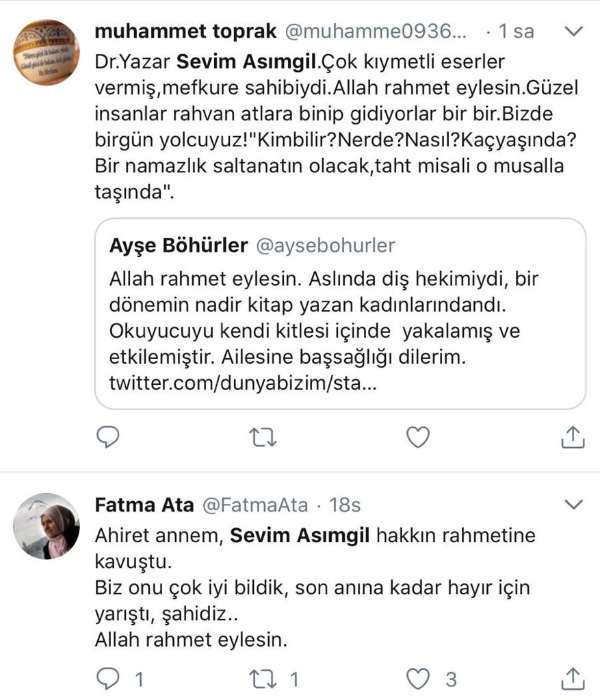Click the muhammet toprak display name
The height and width of the screenshot is (700, 600).
[x=185, y=31]
